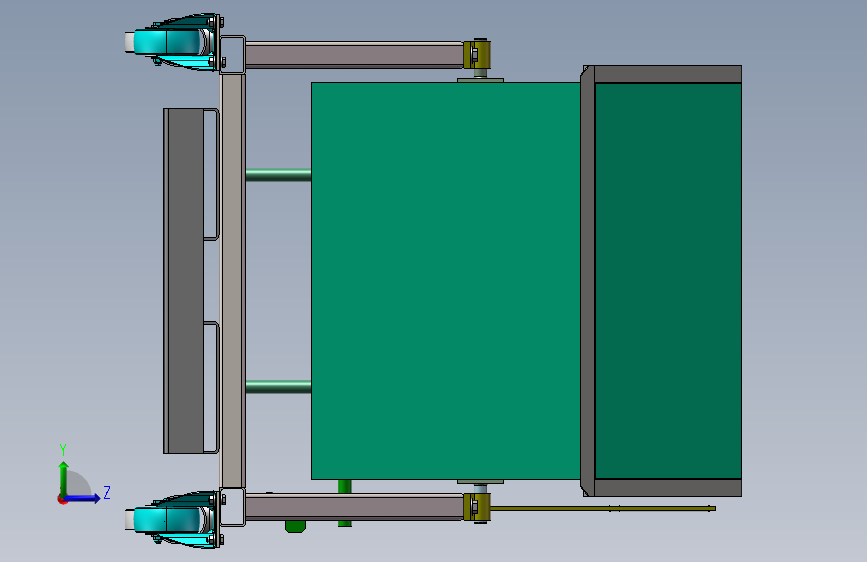
Task: Select the upper green connecting rod
Action: [278, 175]
